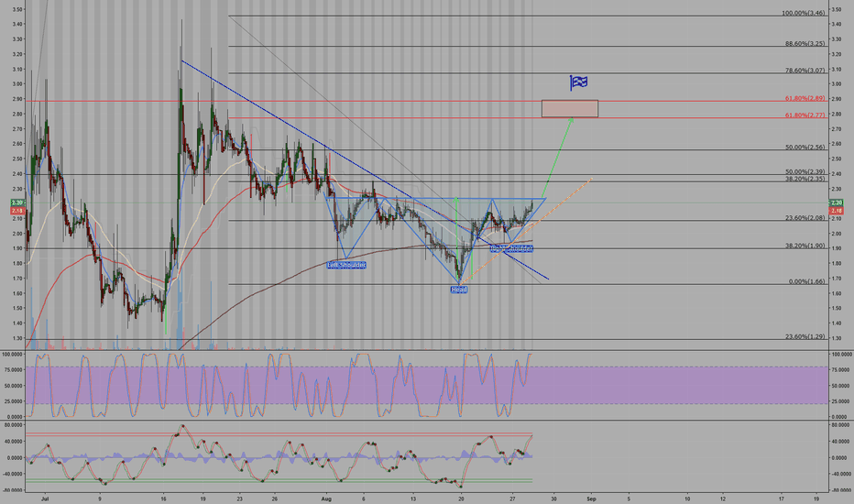Click the "Jul" date on time axis

point(45,498)
